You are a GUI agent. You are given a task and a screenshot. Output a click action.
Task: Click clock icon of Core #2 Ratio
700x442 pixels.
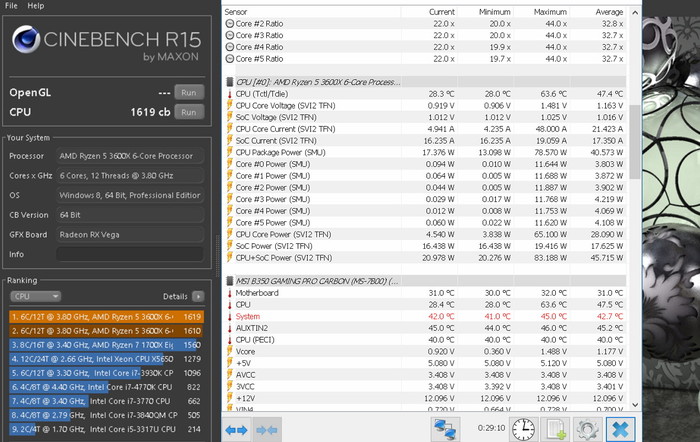coord(229,24)
